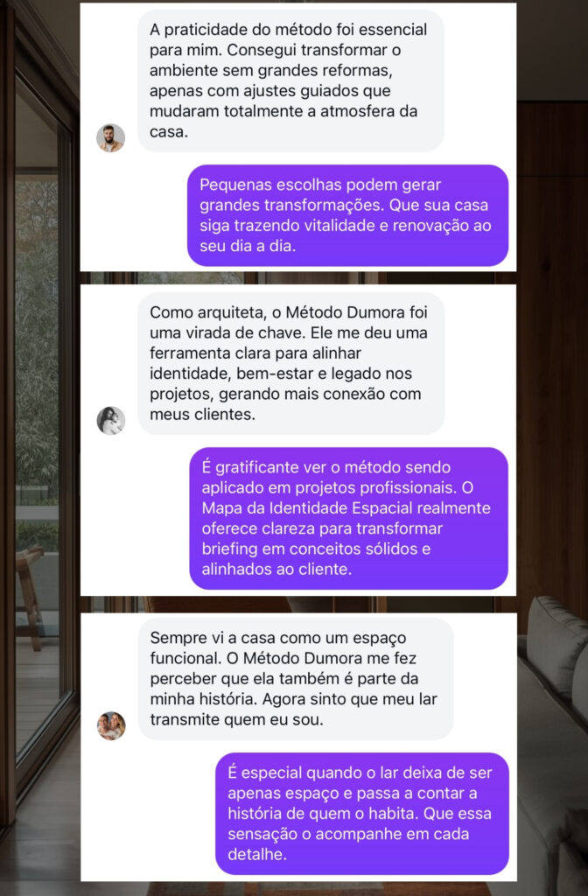
Task: Tap the purple reply "Pequenas escolhas podem gerar"
Action: click(348, 215)
